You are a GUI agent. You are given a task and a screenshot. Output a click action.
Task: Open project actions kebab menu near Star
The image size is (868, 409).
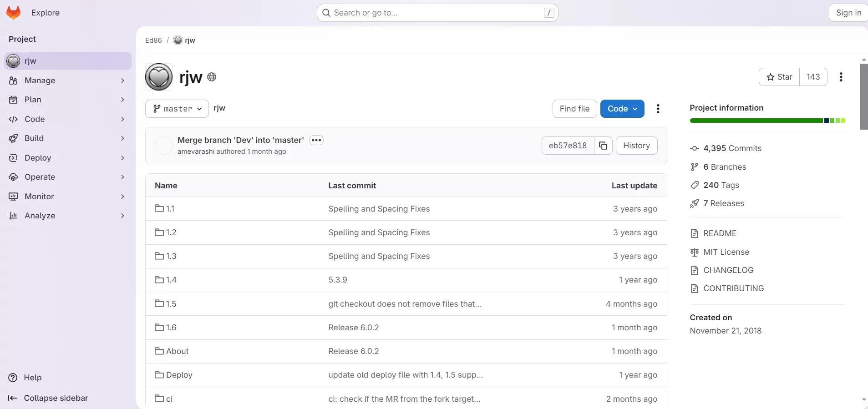(x=841, y=77)
